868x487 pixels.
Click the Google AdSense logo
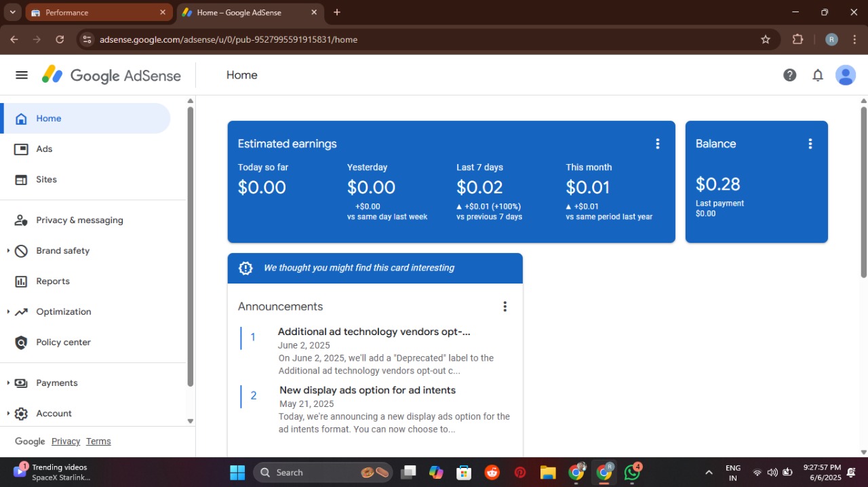click(x=111, y=75)
